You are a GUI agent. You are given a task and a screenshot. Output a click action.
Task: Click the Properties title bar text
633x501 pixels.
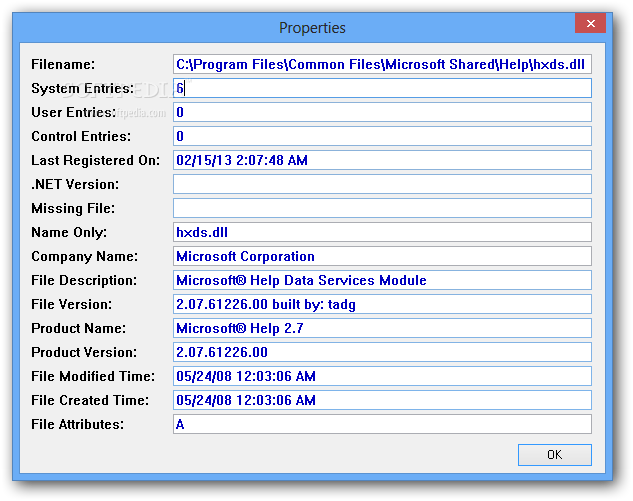312,28
